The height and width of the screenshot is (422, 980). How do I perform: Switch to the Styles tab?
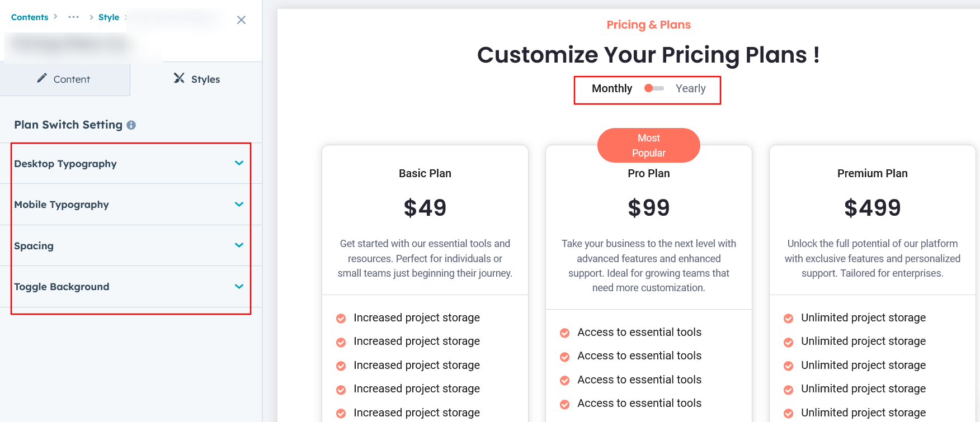click(x=197, y=79)
